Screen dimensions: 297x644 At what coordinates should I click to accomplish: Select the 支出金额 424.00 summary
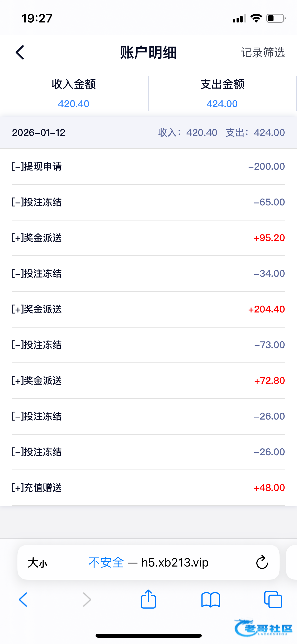click(x=222, y=94)
